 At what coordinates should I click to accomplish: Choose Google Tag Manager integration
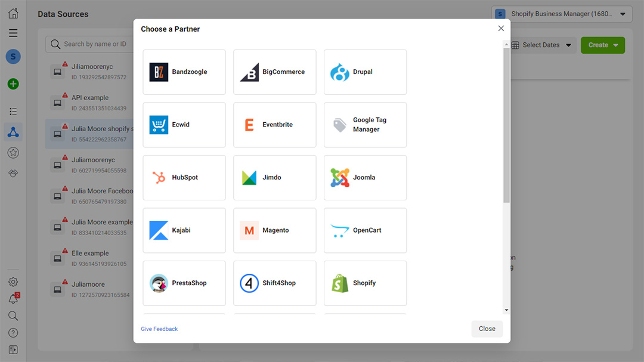point(365,125)
